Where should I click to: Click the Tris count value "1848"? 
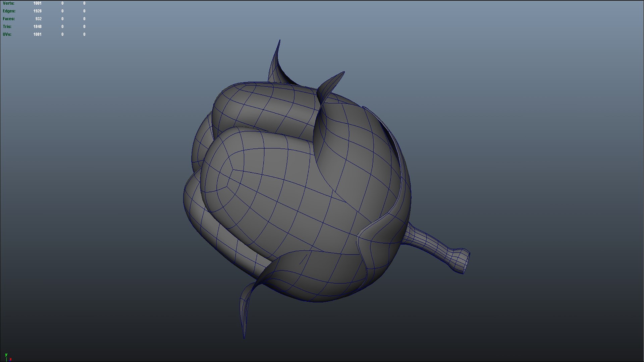click(x=38, y=26)
